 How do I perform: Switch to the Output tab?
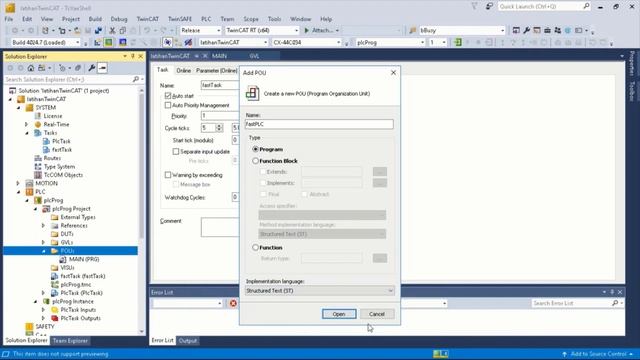coord(188,340)
